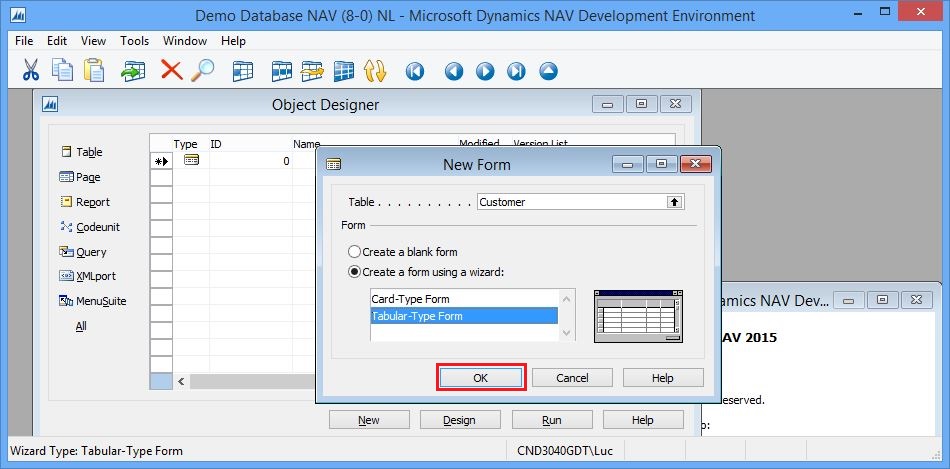Go to previous record toolbar icon
Screen dimensions: 950x469
pos(454,72)
